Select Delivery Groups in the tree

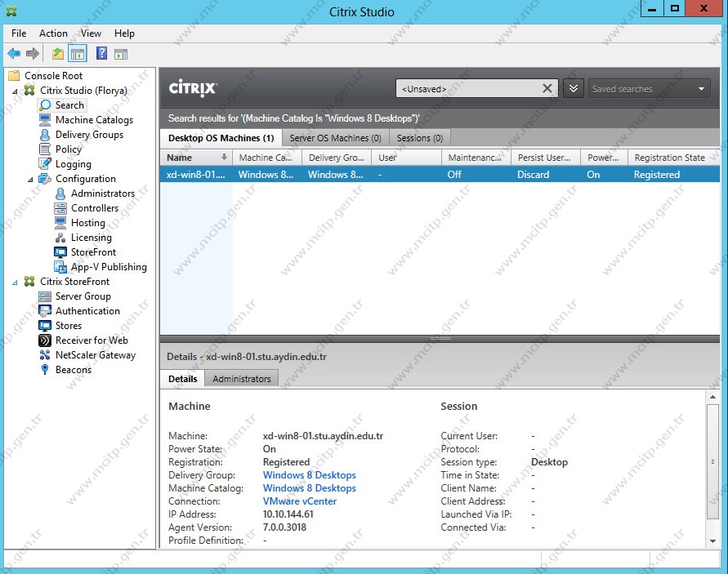[90, 135]
